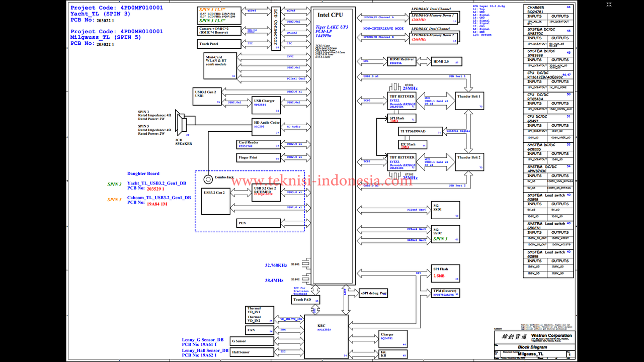644x362 pixels.
Task: Click the CHARGER BQ24781 table header
Action: coord(549,10)
